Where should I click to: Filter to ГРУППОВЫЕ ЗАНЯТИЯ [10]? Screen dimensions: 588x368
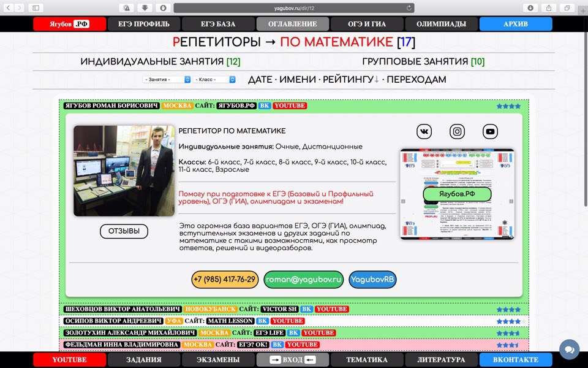pos(423,61)
